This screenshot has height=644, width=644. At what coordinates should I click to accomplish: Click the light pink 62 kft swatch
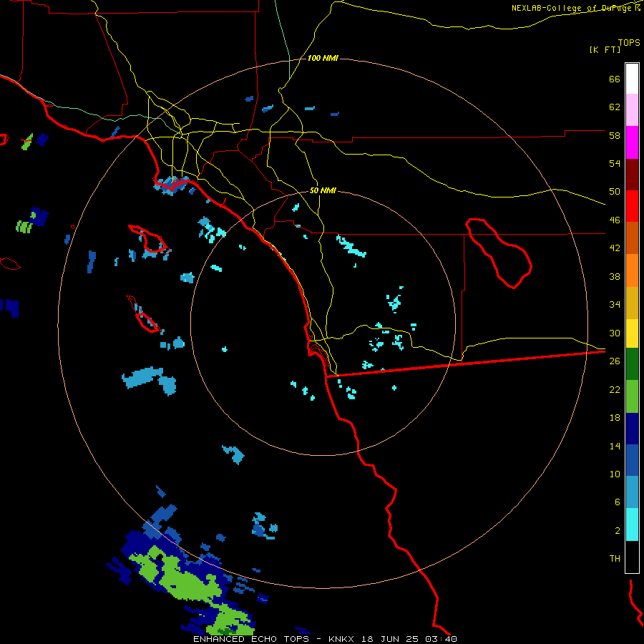pyautogui.click(x=632, y=109)
